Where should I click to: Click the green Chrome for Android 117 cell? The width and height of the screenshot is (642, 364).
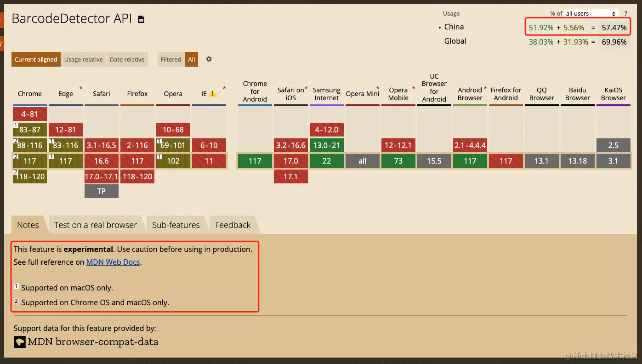(255, 161)
